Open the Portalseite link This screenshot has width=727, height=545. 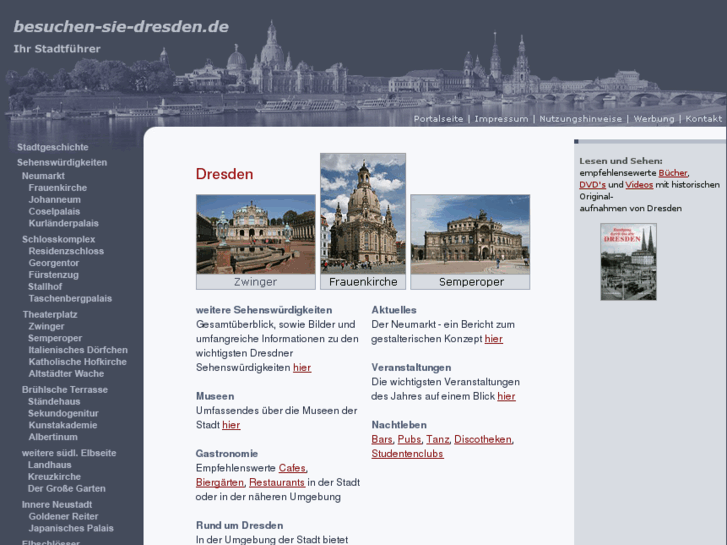[x=438, y=119]
